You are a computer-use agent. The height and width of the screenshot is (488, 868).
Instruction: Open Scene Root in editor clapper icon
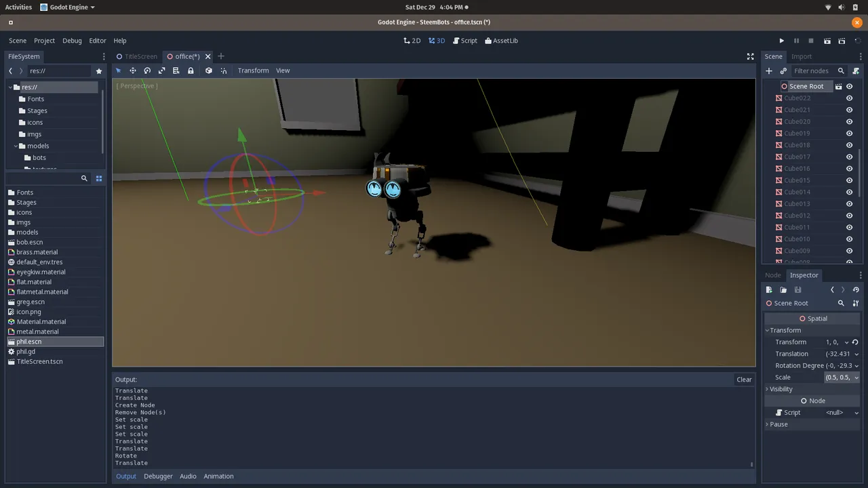click(838, 87)
